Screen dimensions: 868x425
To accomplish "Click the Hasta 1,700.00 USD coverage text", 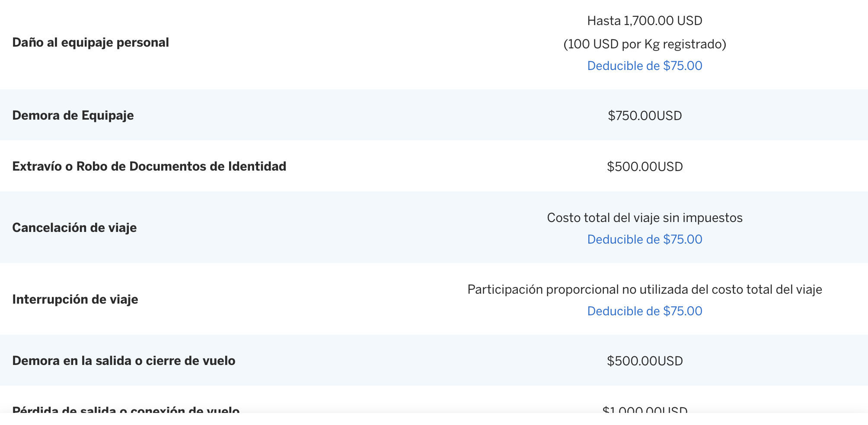I will [x=645, y=21].
